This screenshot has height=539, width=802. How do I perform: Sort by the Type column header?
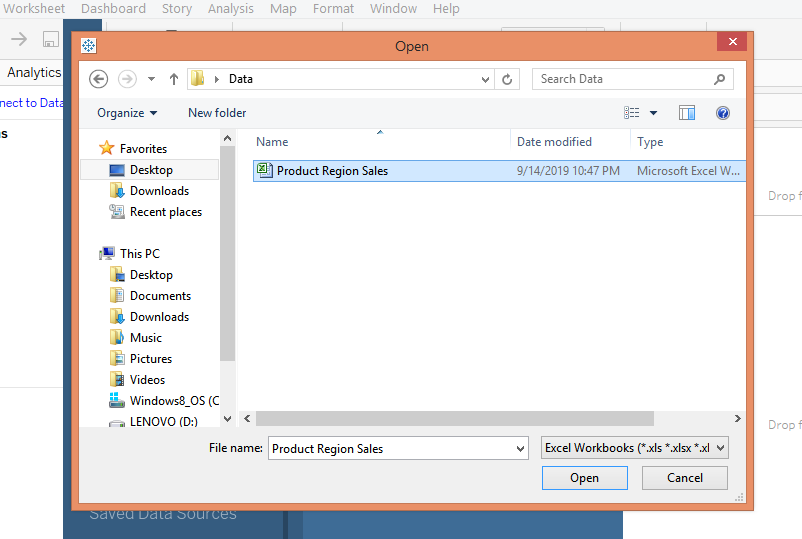[x=650, y=142]
